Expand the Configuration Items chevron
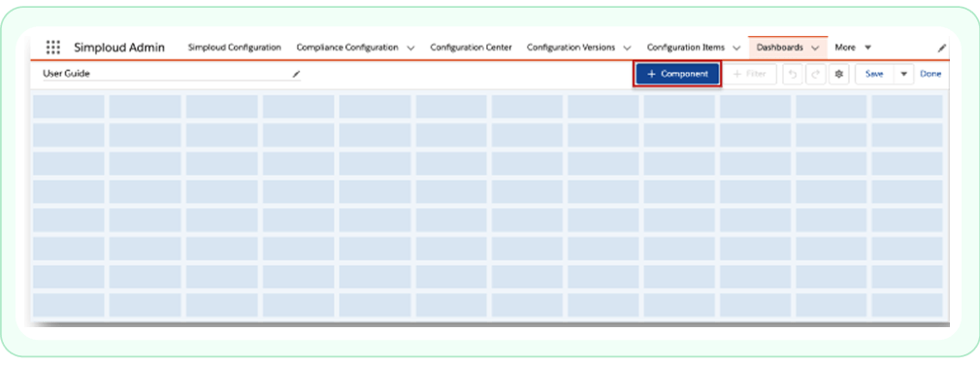 click(x=736, y=48)
